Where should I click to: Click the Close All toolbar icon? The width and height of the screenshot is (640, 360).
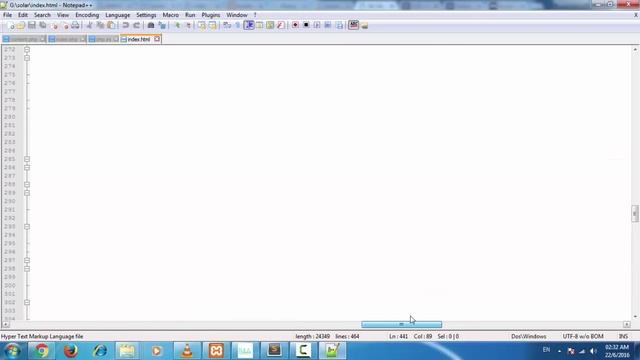point(65,25)
